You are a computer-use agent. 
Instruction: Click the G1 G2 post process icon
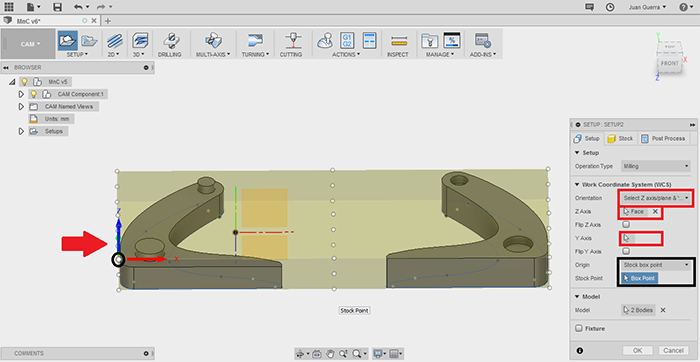pyautogui.click(x=347, y=40)
